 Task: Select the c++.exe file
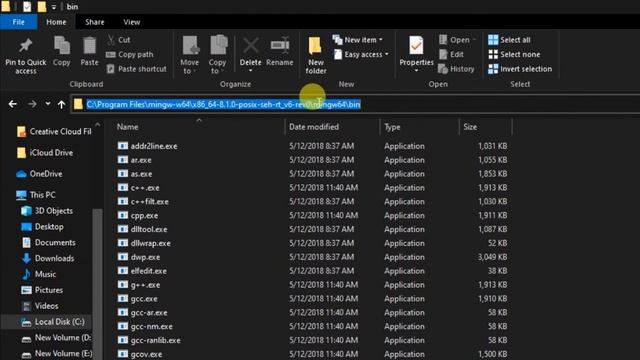pos(138,188)
